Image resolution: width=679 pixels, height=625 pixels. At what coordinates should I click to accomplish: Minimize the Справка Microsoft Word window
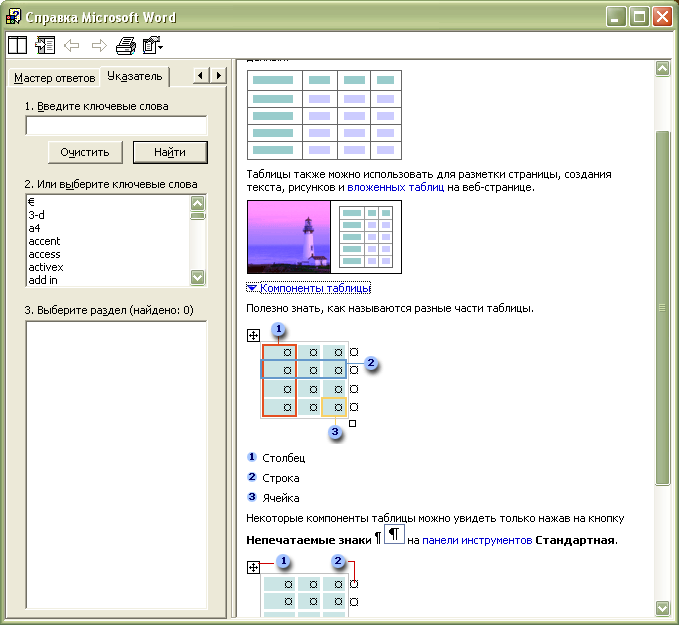615,17
